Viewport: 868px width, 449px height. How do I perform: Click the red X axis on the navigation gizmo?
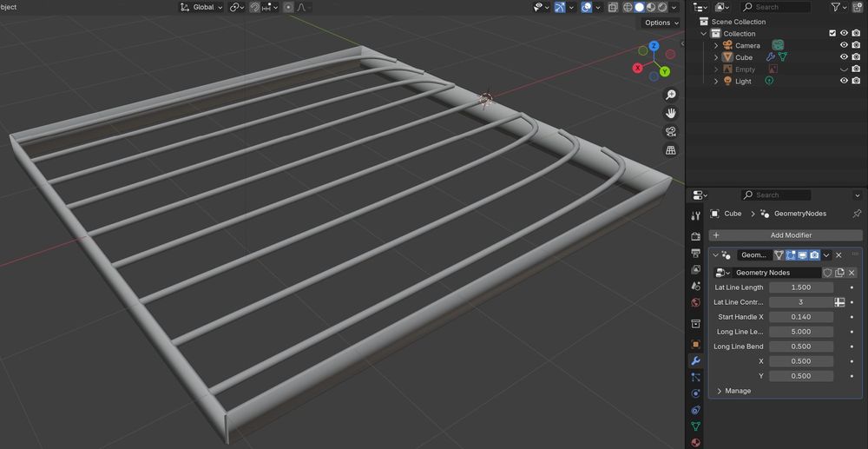(x=638, y=68)
